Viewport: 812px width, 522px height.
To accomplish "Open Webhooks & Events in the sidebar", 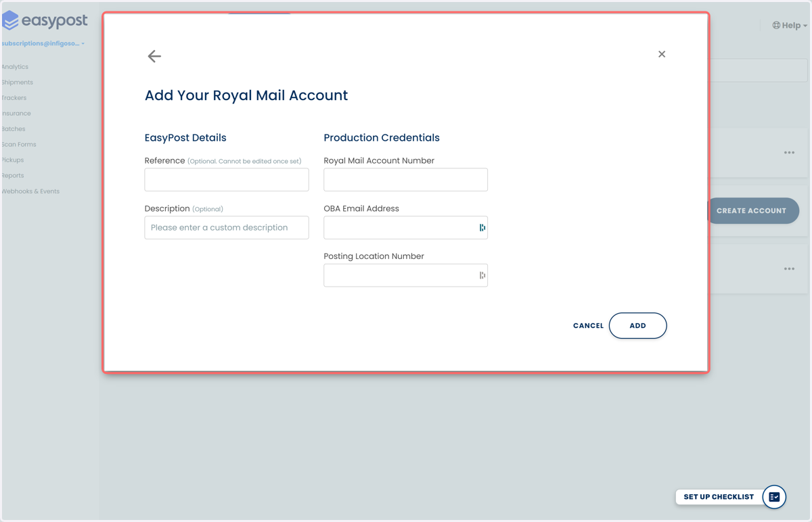I will 30,191.
